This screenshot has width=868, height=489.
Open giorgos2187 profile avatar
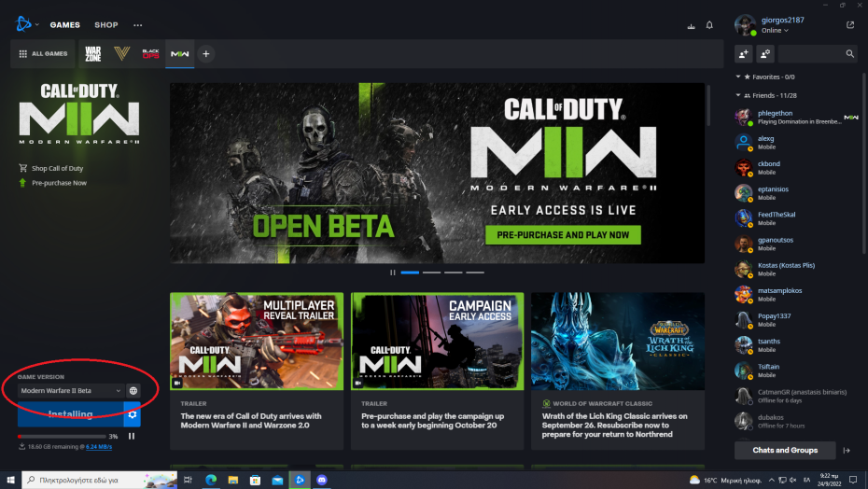[x=745, y=25]
